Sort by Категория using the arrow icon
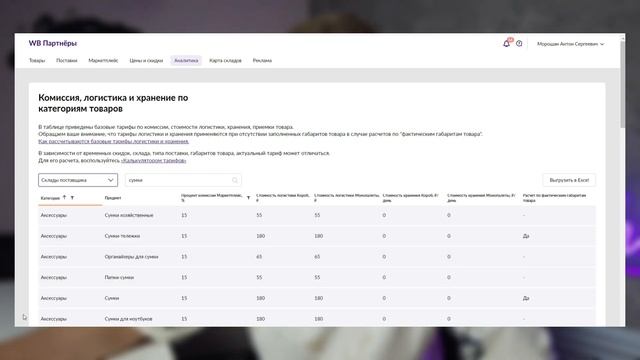This screenshot has height=360, width=640. point(64,198)
